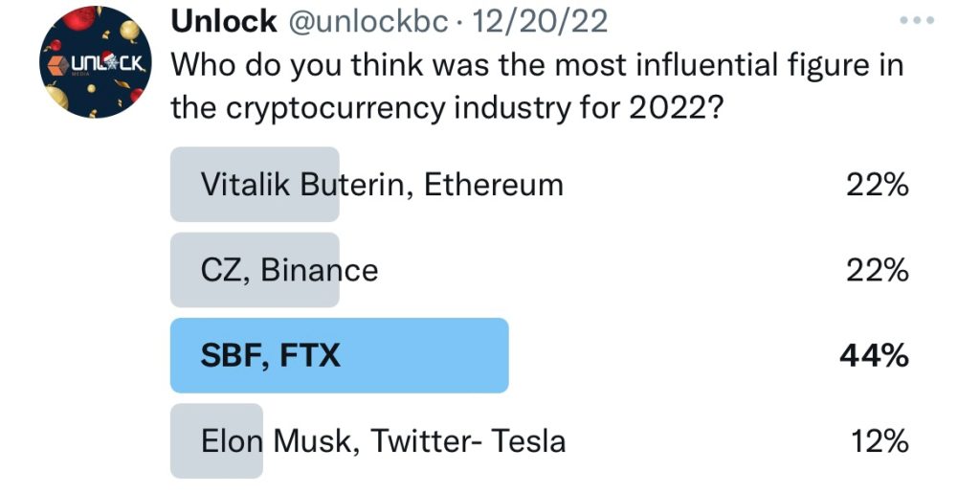Viewport: 980px width, 493px height.
Task: Click the 12% result for Elon Musk
Action: pos(880,441)
